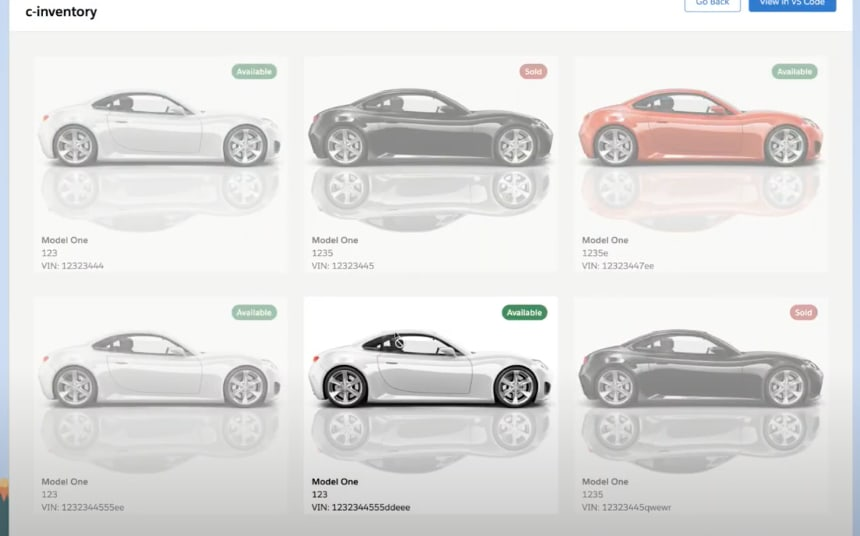
Task: Click the bold Model One title on highlighted card
Action: pyautogui.click(x=335, y=482)
